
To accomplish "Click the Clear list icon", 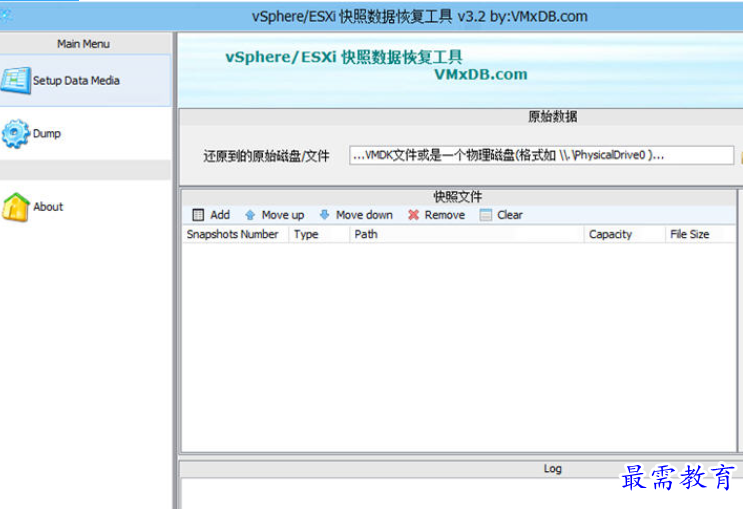I will coord(486,215).
